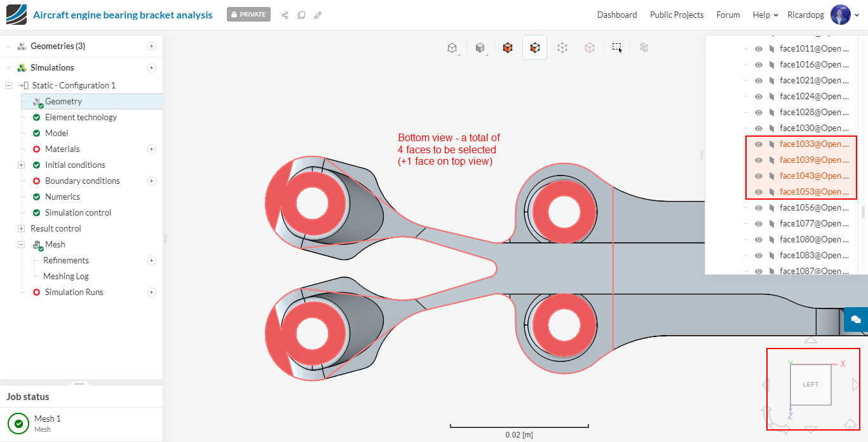
Task: Select face1053 in the face list
Action: (815, 191)
